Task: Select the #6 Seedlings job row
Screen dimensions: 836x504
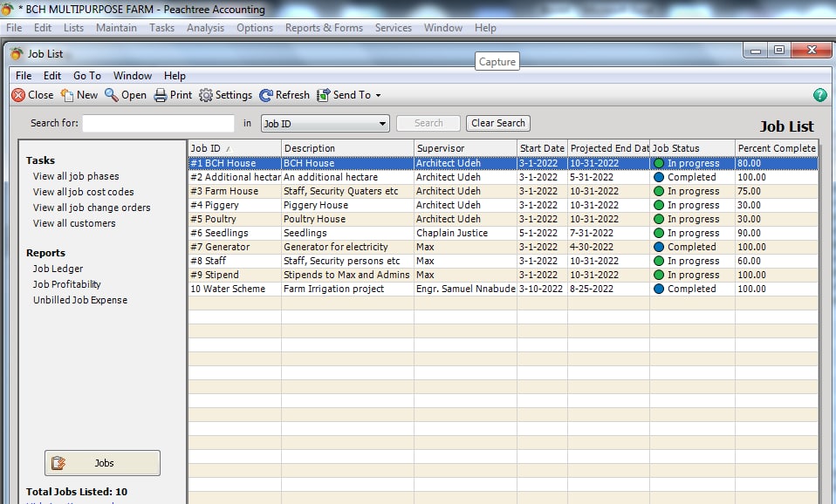Action: tap(504, 233)
